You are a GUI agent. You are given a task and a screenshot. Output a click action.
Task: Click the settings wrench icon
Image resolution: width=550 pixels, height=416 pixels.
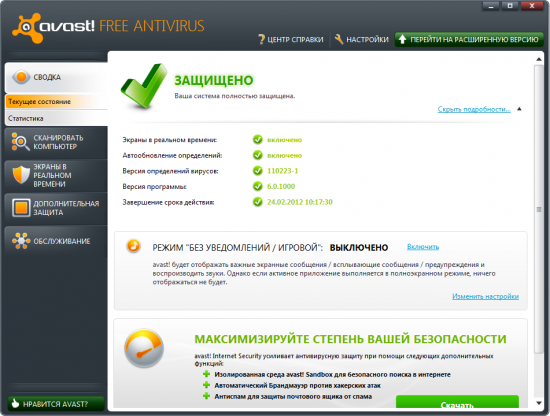339,39
